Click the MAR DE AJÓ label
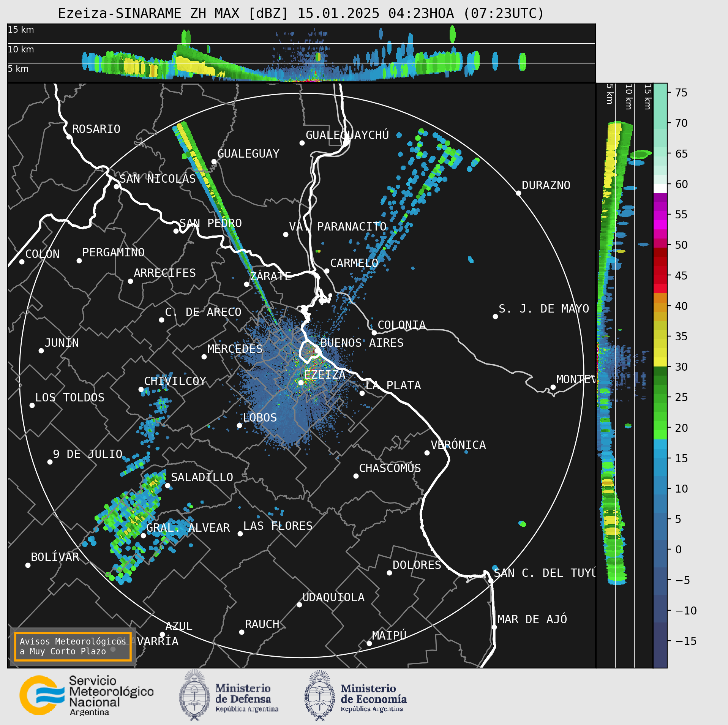The image size is (728, 725). (x=532, y=619)
